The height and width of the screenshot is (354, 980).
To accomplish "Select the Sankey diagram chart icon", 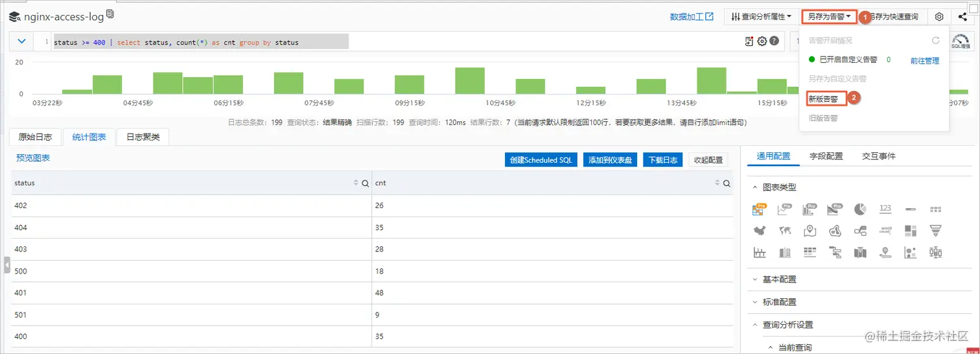I will click(x=860, y=230).
